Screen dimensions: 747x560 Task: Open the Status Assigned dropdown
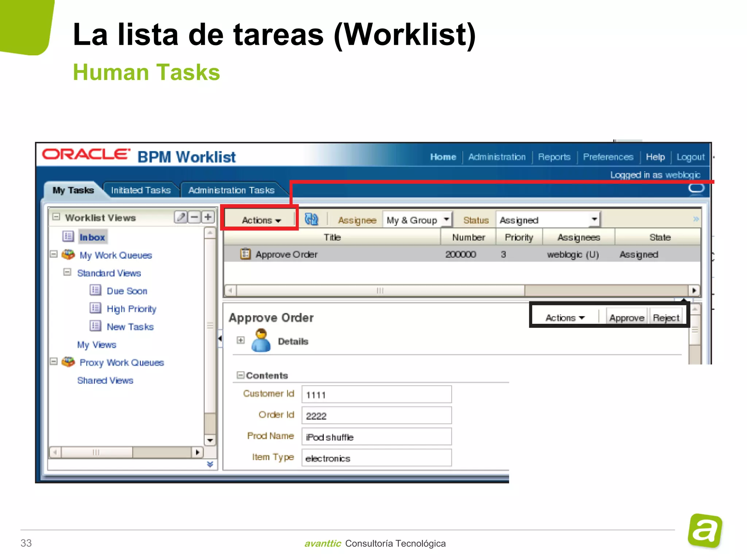click(548, 220)
